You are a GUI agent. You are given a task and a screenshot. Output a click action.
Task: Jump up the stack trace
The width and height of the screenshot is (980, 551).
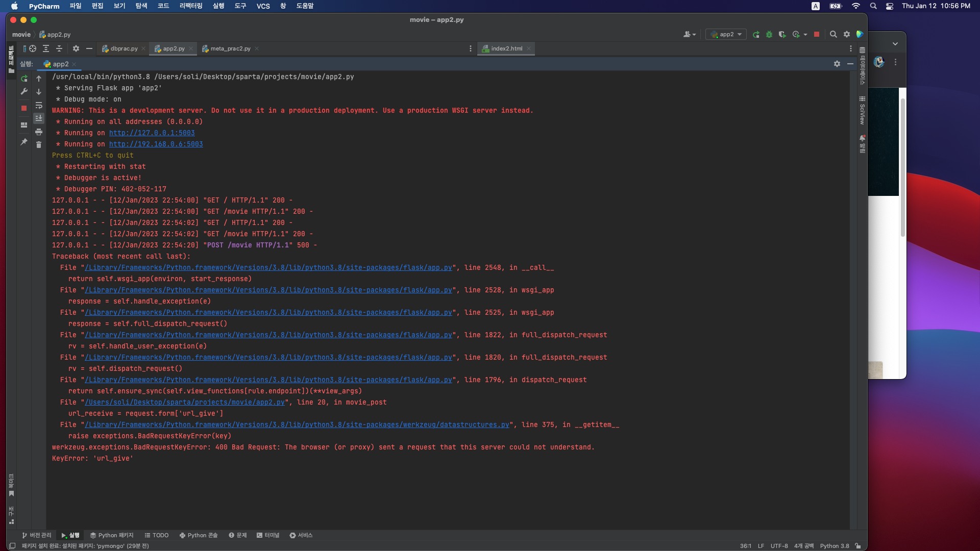[39, 79]
